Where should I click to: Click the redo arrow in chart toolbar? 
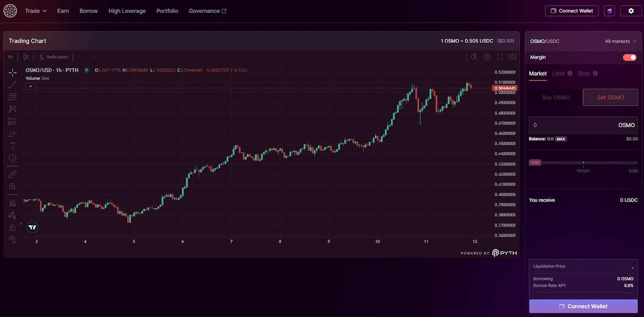point(93,57)
